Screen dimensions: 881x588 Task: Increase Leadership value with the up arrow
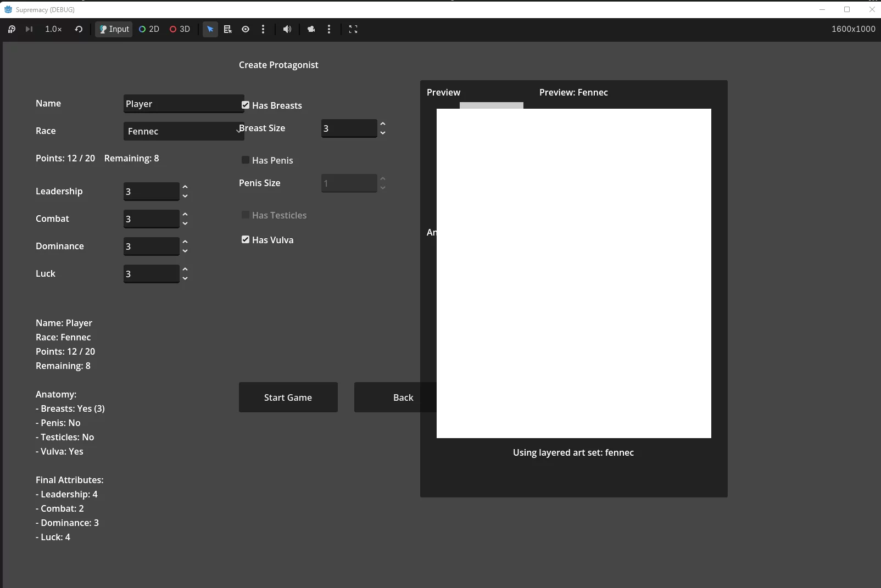point(185,187)
